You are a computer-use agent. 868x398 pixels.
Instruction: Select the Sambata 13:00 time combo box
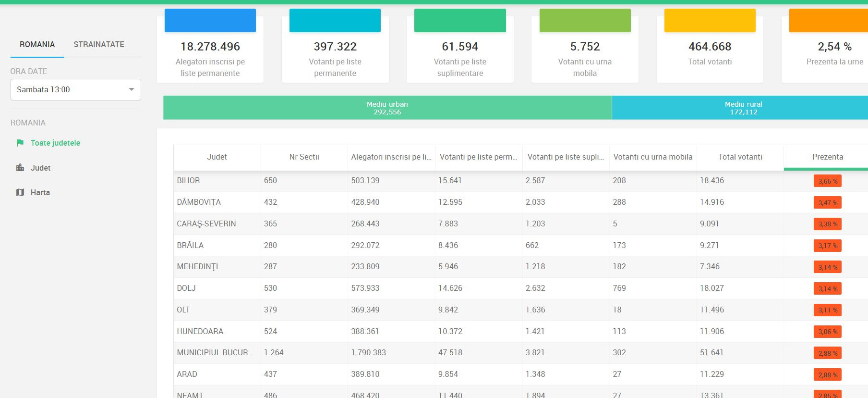72,89
